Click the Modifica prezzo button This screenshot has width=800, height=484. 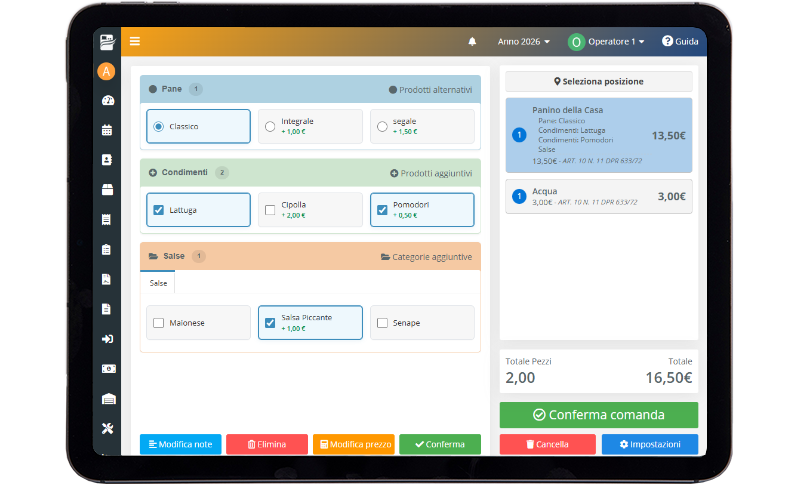pyautogui.click(x=354, y=444)
